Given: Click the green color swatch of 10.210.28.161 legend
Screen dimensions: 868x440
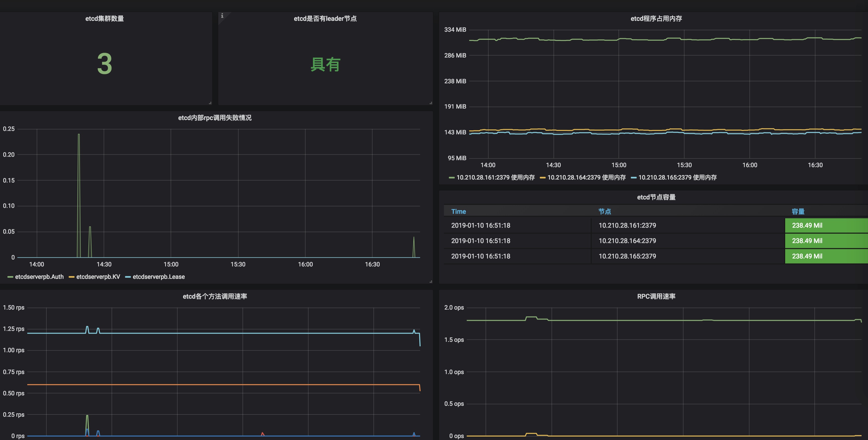Looking at the screenshot, I should point(452,177).
